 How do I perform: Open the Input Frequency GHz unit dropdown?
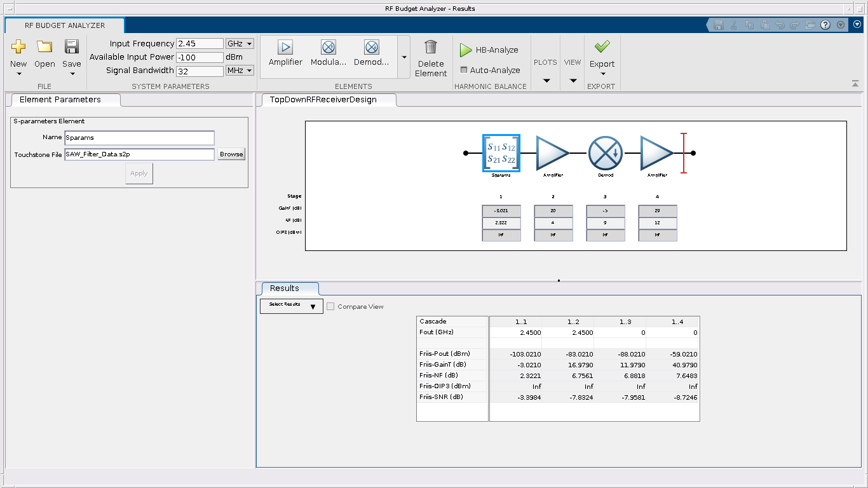[240, 44]
